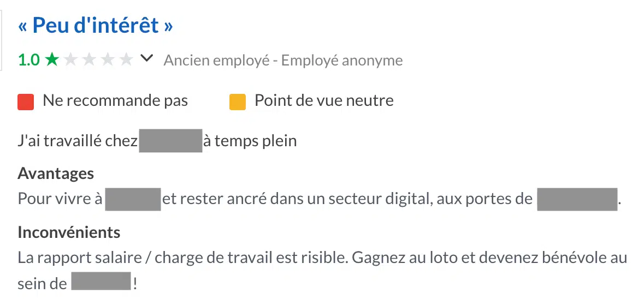Click the Inconvénients heading
Viewport: 644px width, 305px height.
(x=69, y=232)
